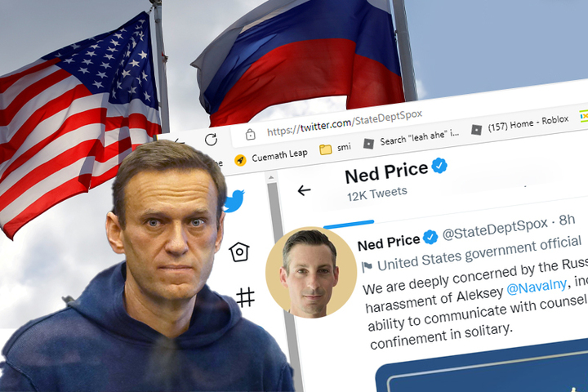Open the (157) Home - Roblox bookmark

(x=520, y=124)
